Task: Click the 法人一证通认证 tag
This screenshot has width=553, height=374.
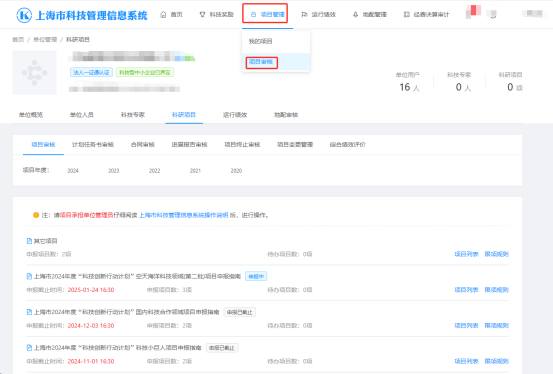Action: point(91,72)
